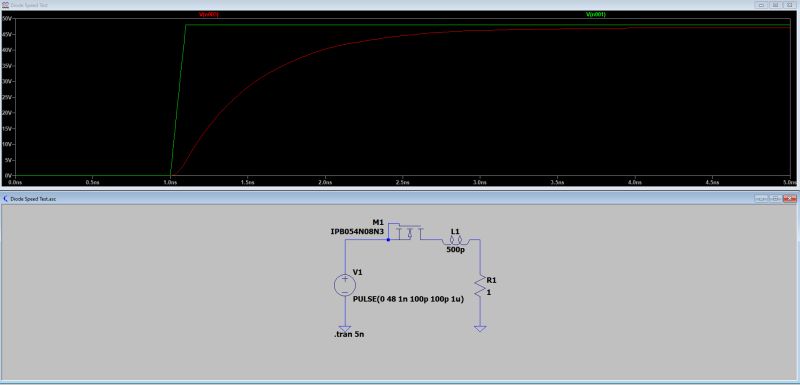Click the resistor value 1 next to R1
This screenshot has width=800, height=385.
point(488,293)
